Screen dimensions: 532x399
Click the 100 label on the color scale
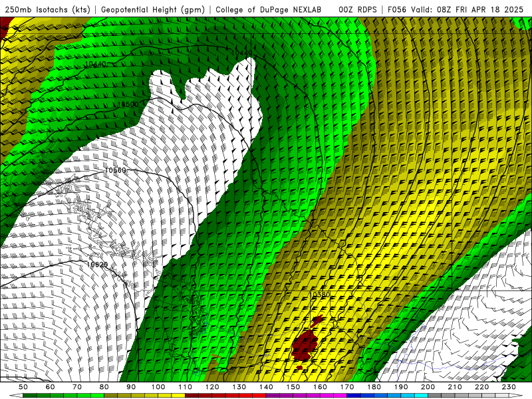(x=158, y=387)
